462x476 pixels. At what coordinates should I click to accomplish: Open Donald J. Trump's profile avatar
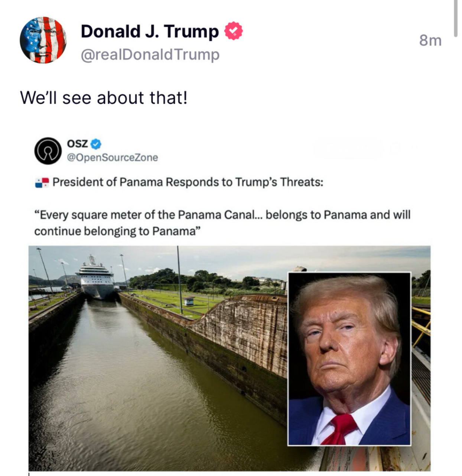[43, 40]
